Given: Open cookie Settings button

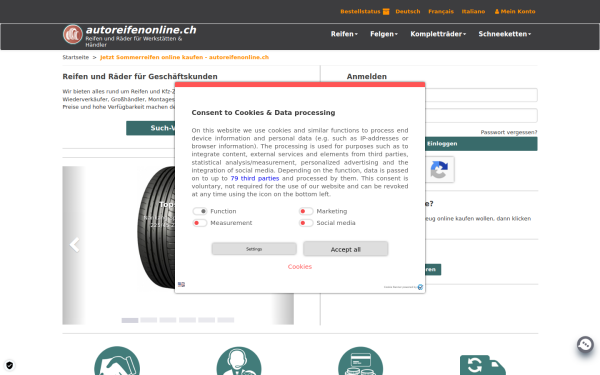Looking at the screenshot, I should pos(254,249).
